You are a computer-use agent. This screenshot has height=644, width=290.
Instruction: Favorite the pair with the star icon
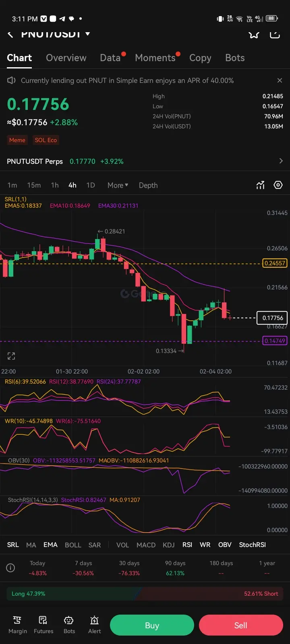(x=254, y=35)
